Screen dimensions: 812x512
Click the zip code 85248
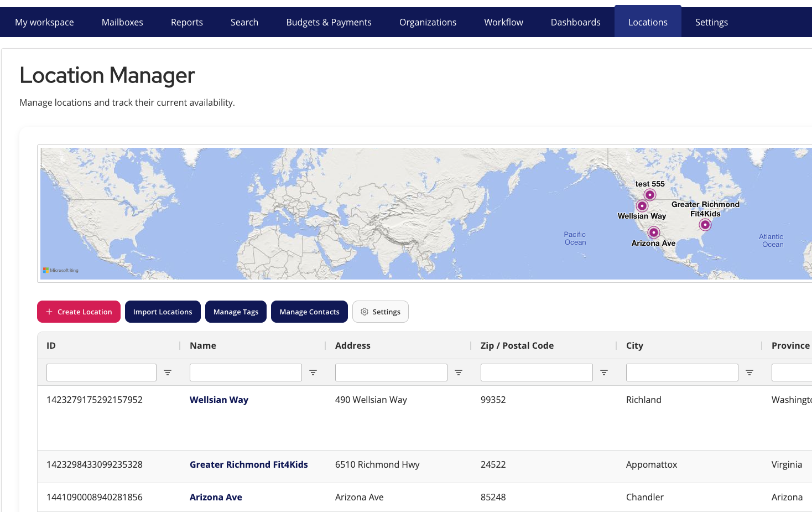pyautogui.click(x=493, y=497)
